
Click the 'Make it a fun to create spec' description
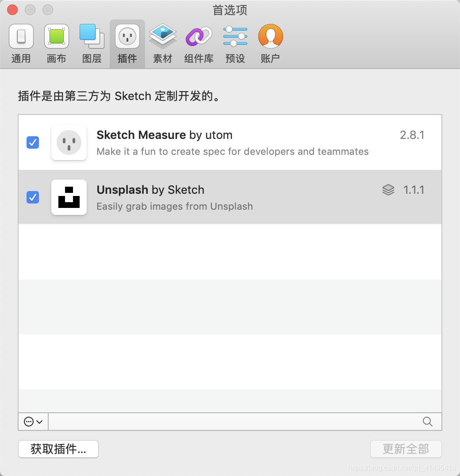click(232, 151)
